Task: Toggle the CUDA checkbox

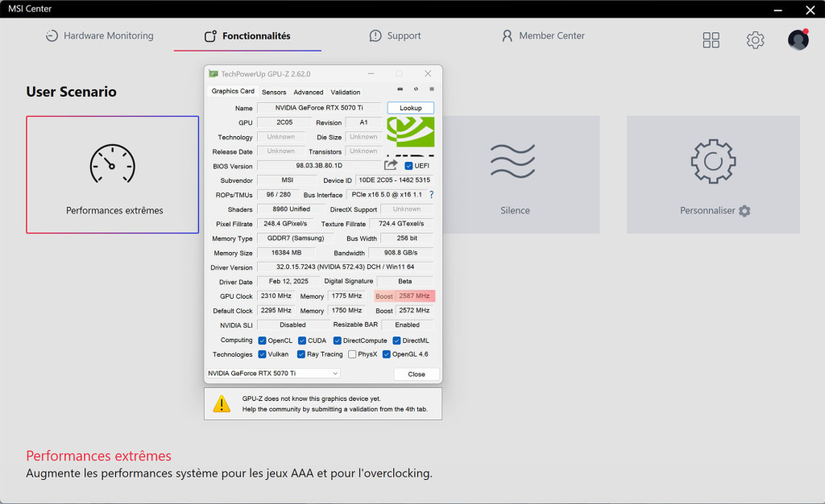Action: [x=302, y=341]
